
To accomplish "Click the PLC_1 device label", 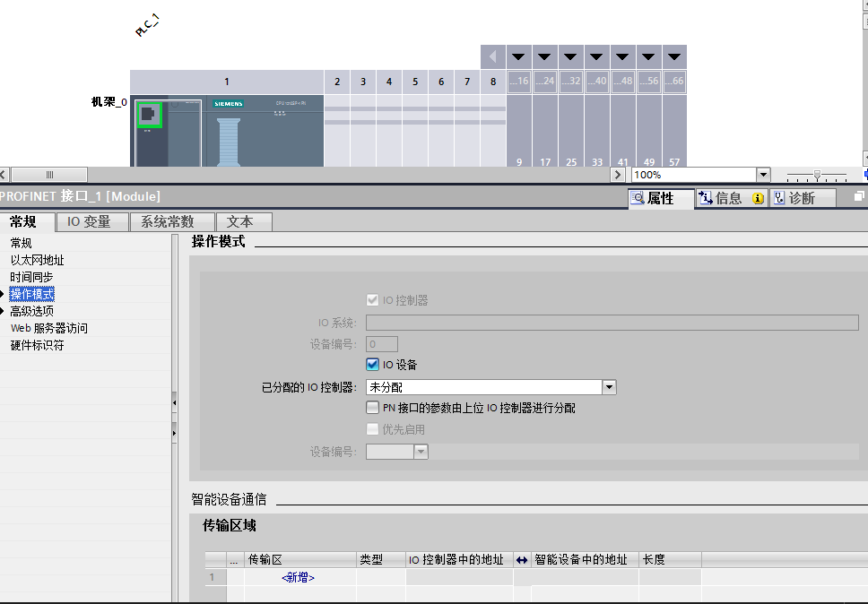I will (x=147, y=25).
